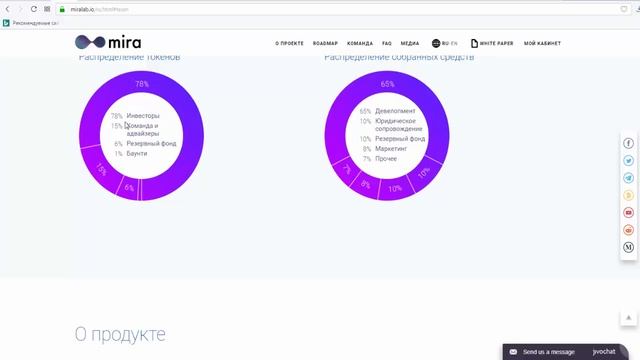Click the 8% segment of funds chart
This screenshot has height=360, width=640.
click(x=364, y=184)
